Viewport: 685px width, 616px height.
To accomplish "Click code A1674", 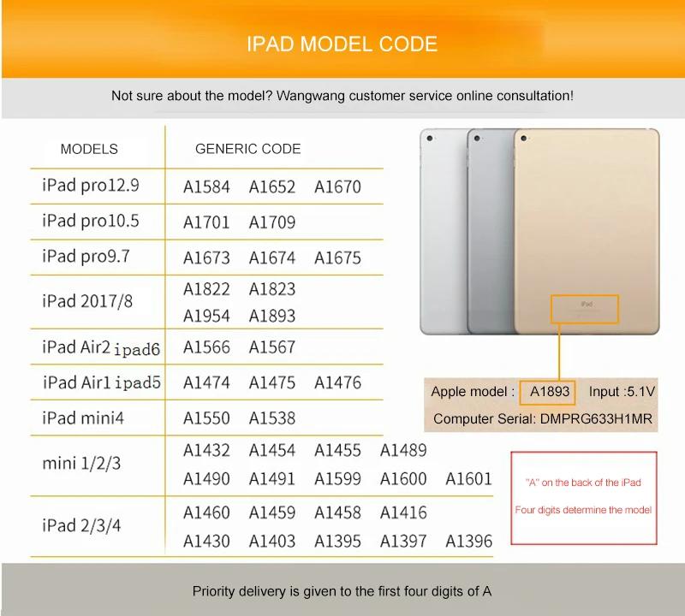I will 271,258.
